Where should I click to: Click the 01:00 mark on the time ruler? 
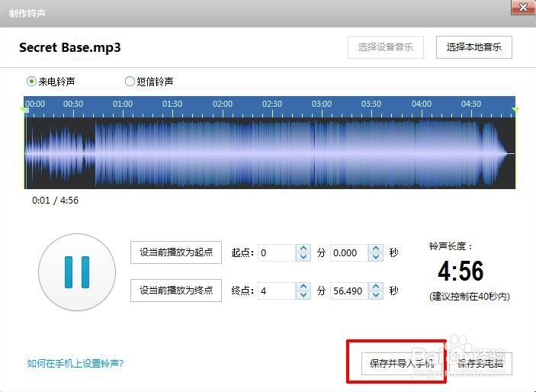[123, 104]
